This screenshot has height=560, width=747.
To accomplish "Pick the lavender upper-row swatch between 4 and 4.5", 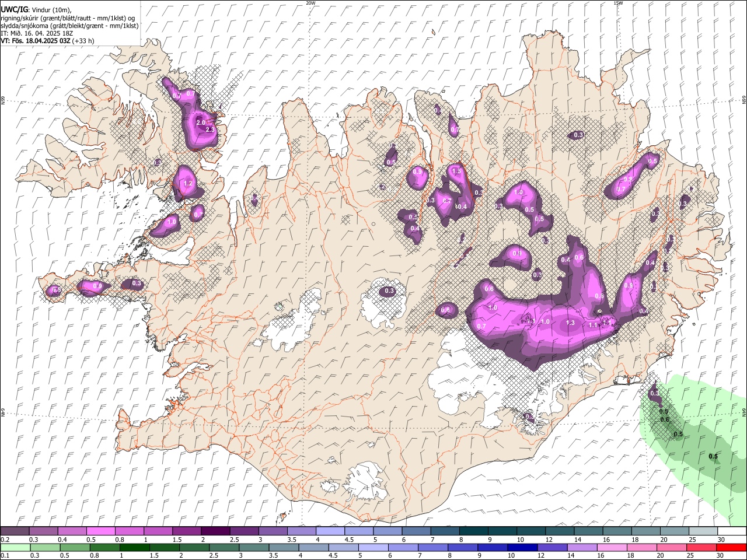I will point(330,531).
